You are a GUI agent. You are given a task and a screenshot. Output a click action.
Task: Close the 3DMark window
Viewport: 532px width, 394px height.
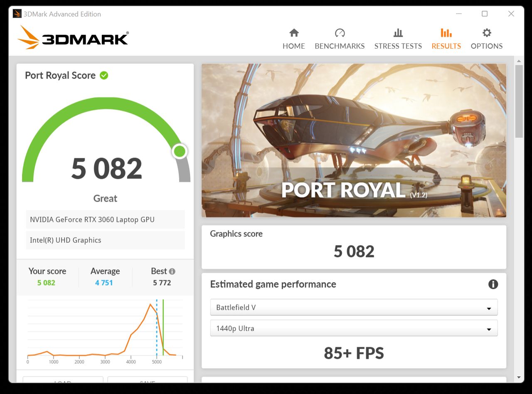511,14
